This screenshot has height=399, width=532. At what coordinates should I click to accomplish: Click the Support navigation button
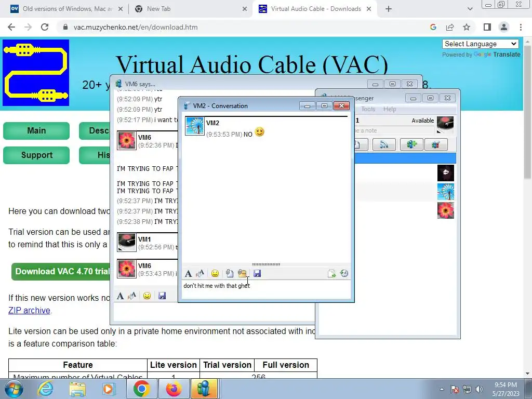click(x=36, y=155)
